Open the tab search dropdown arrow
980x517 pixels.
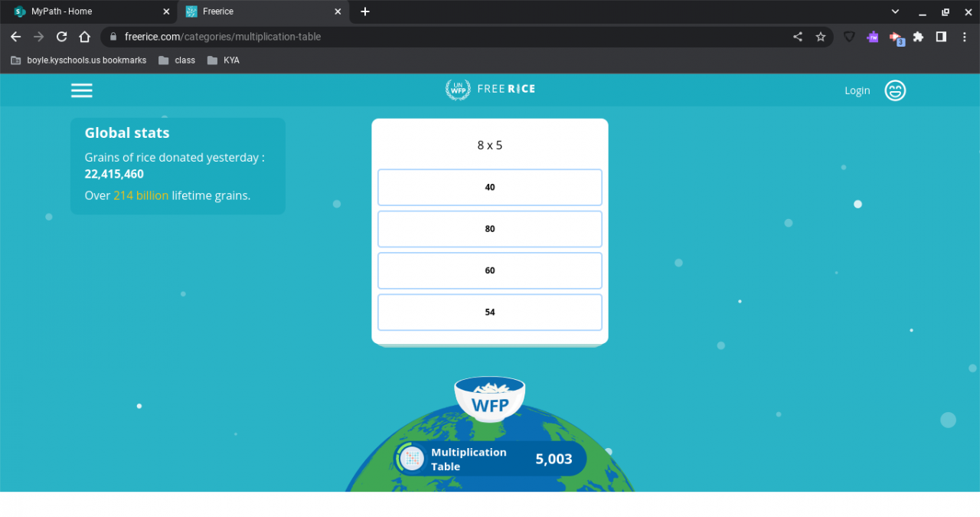coord(895,11)
